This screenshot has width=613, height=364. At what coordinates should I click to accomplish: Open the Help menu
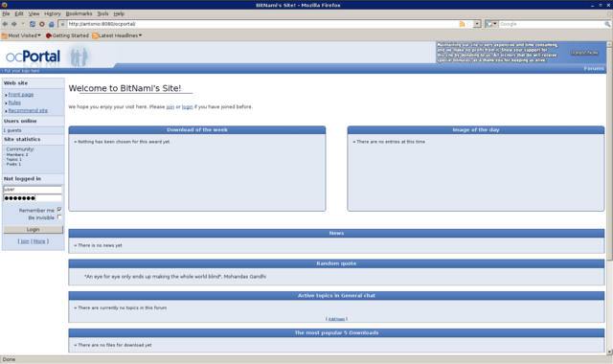119,13
